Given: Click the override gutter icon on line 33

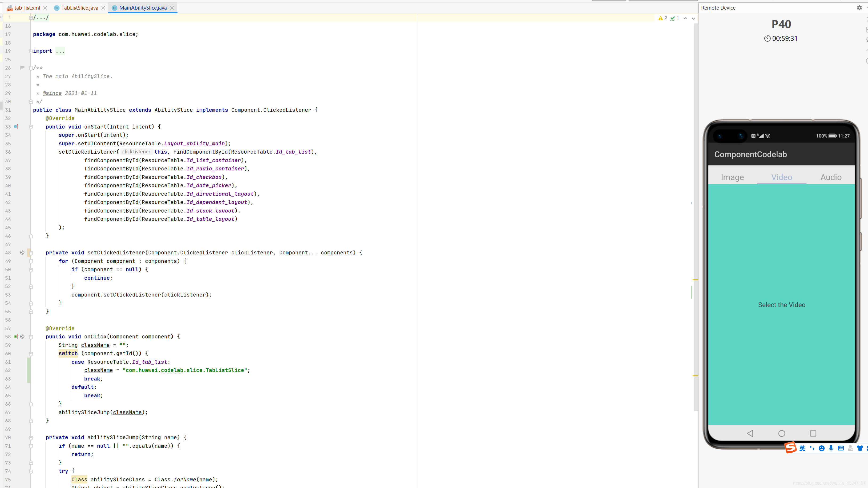Looking at the screenshot, I should 16,126.
